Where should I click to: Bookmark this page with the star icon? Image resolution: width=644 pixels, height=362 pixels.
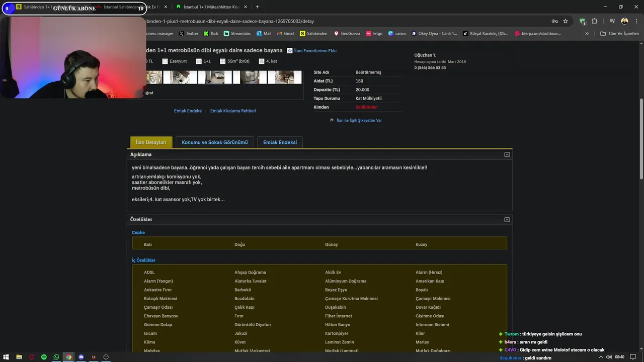[566, 21]
